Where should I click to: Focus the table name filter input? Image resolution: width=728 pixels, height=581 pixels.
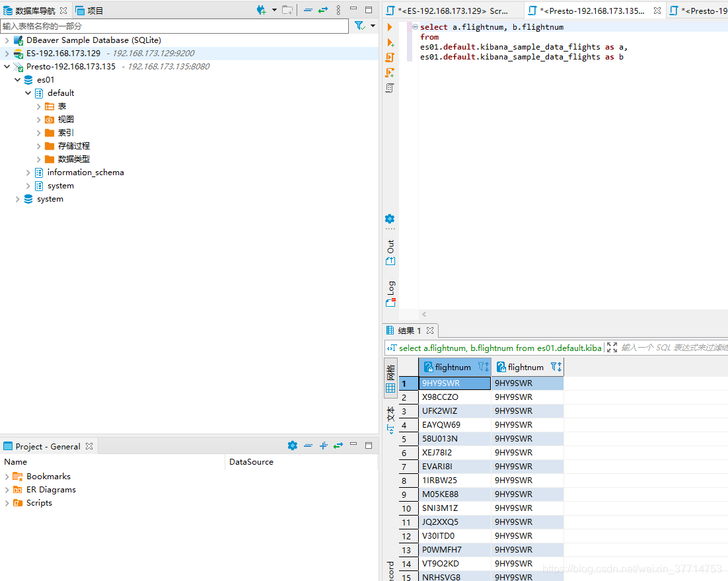[x=174, y=26]
